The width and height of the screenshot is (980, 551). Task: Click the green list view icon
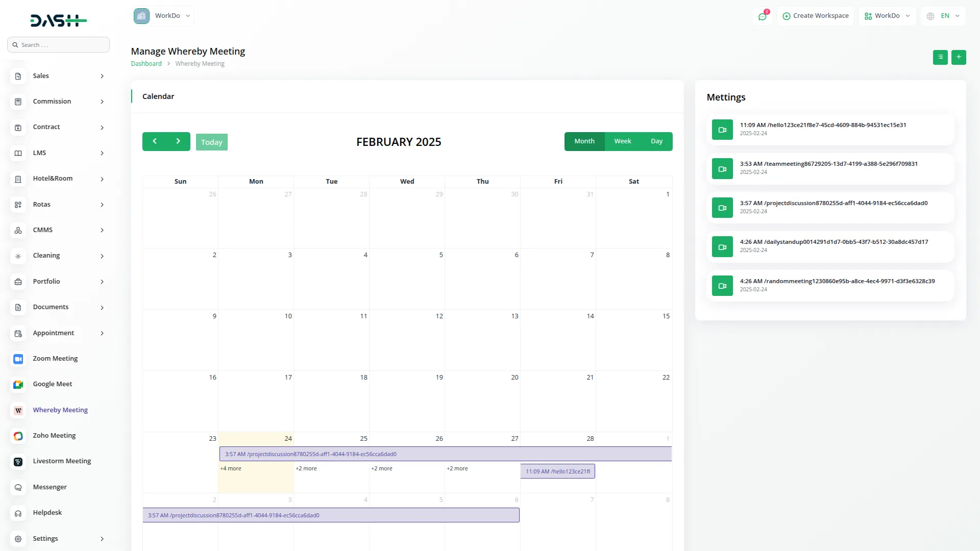(940, 57)
